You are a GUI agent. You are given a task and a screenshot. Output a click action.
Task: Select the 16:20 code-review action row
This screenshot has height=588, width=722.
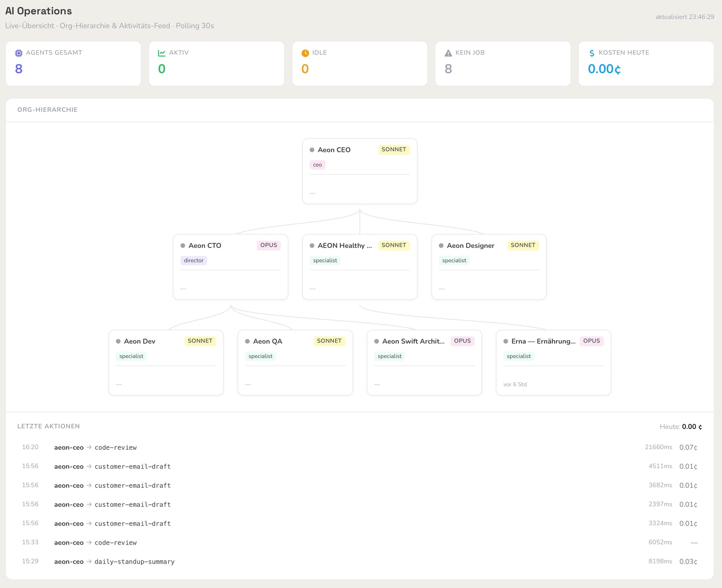(360, 447)
